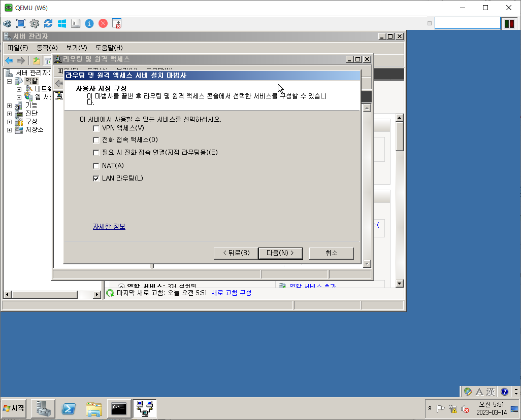Click the window-with-red-X icon in QEMU toolbar
Image resolution: width=521 pixels, height=420 pixels.
click(x=117, y=23)
